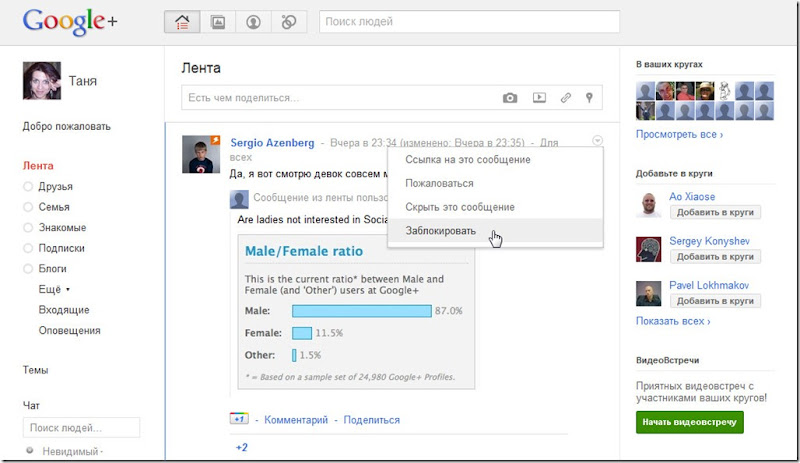Open Ao Xiaose name link

(692, 197)
